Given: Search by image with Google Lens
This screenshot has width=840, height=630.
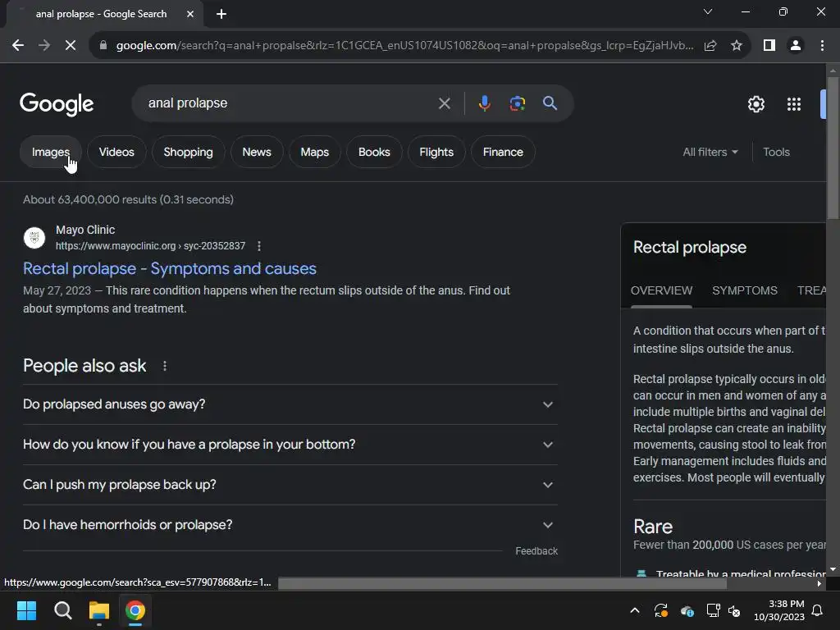Looking at the screenshot, I should click(x=518, y=103).
